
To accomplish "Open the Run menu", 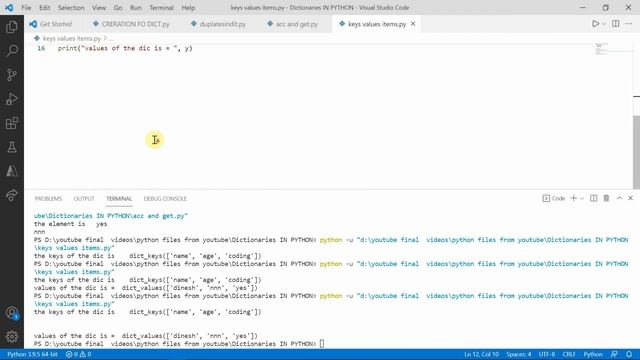I will click(136, 8).
